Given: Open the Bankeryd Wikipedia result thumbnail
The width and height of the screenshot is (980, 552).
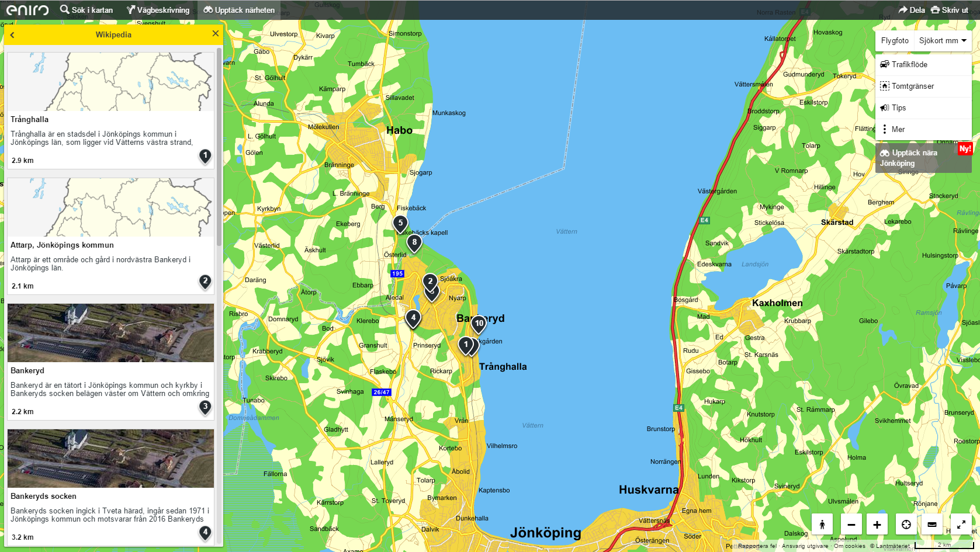Looking at the screenshot, I should point(110,333).
